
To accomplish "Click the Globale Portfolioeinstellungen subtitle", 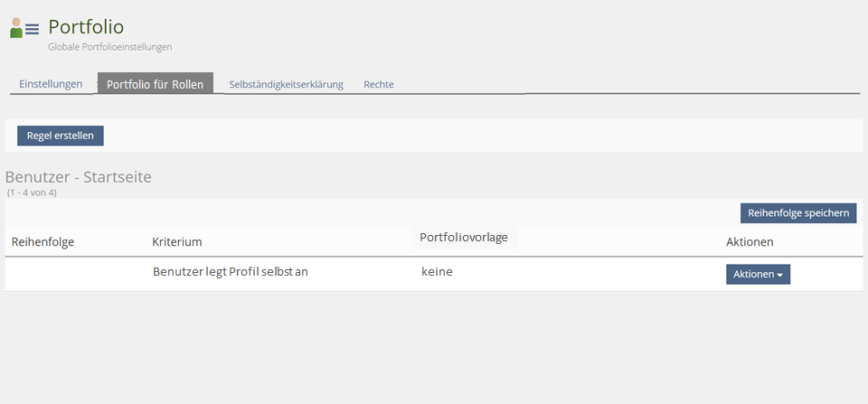I will click(109, 46).
